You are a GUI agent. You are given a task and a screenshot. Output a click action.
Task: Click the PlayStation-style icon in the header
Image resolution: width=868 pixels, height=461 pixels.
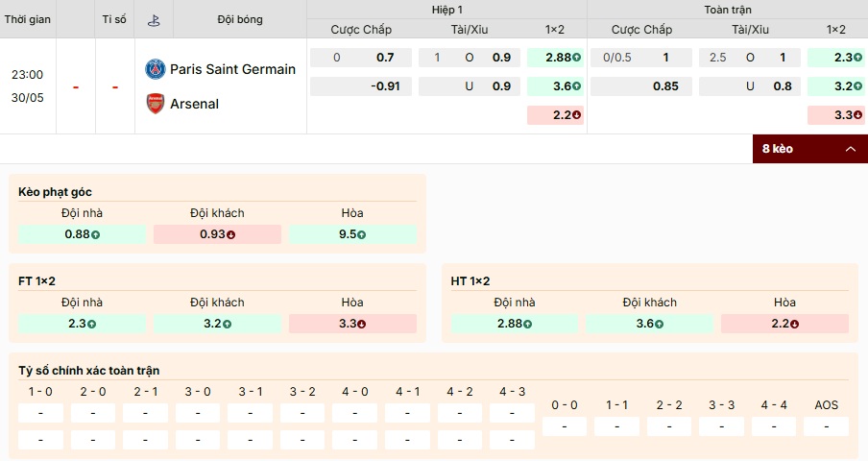click(154, 20)
